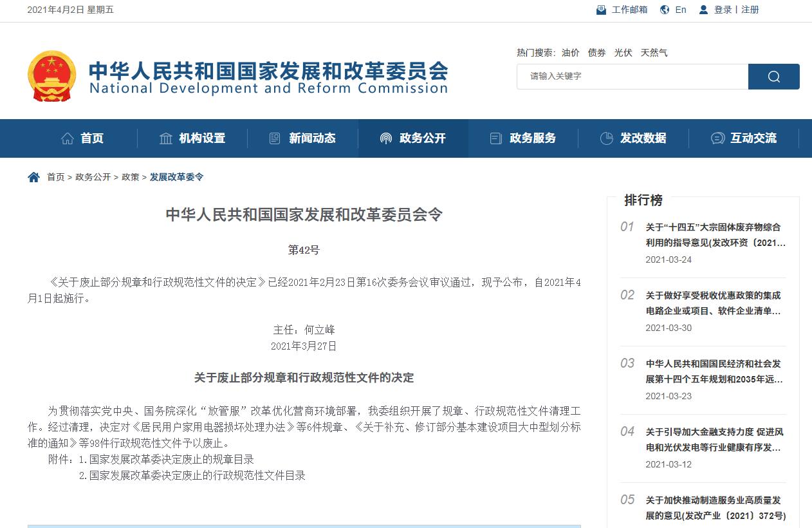Select hot search term 光伏

point(623,53)
